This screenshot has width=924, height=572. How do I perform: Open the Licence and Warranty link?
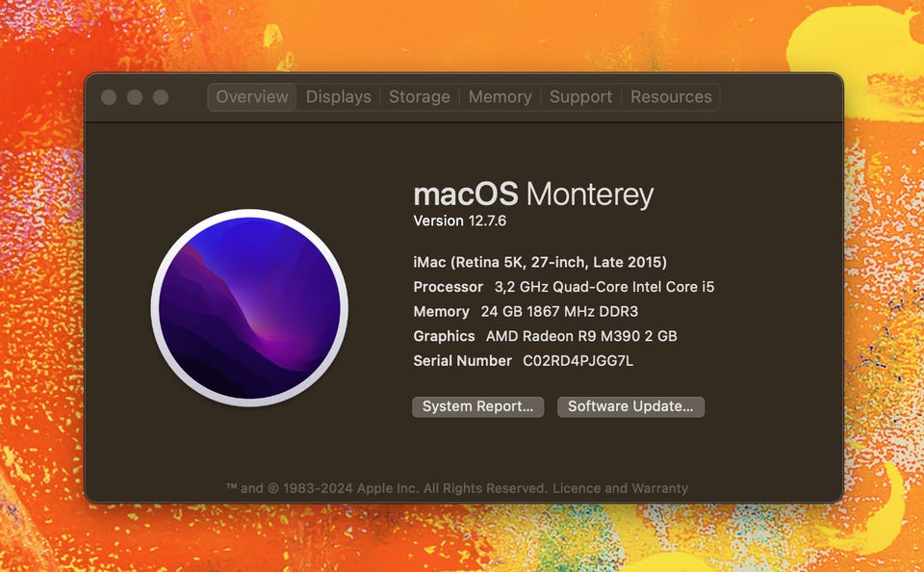coord(620,488)
